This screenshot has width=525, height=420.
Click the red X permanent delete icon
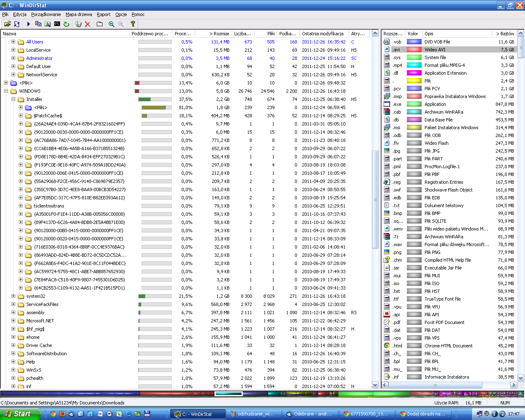87,24
